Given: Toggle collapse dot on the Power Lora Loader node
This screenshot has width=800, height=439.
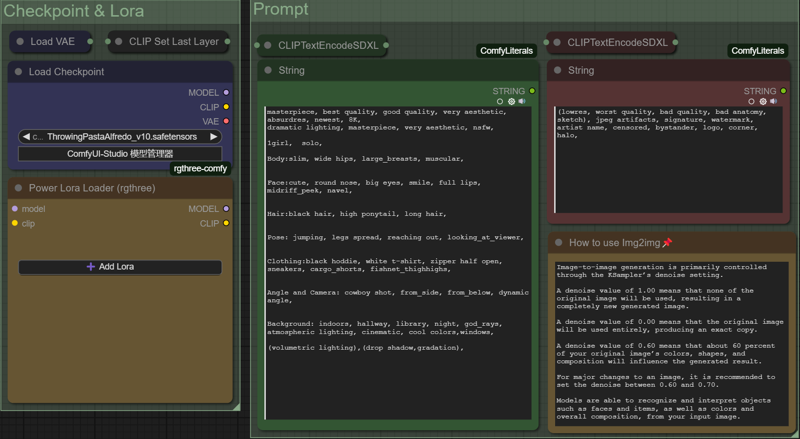Looking at the screenshot, I should [x=18, y=188].
